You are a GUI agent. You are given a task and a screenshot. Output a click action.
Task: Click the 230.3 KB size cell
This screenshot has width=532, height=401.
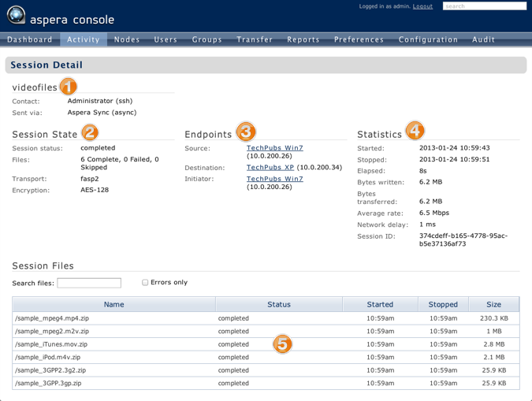point(494,318)
